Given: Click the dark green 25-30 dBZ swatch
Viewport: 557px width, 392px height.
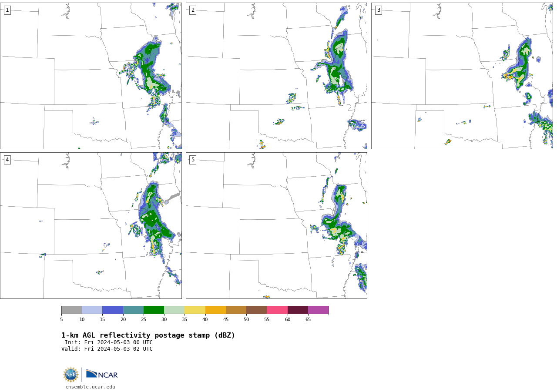Looking at the screenshot, I should coord(154,310).
